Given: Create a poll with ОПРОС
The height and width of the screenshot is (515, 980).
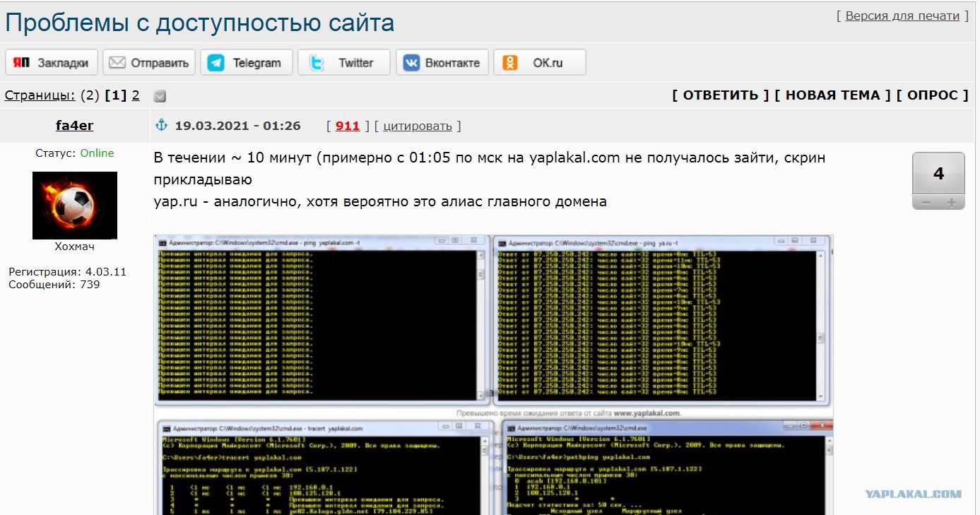Looking at the screenshot, I should 933,95.
